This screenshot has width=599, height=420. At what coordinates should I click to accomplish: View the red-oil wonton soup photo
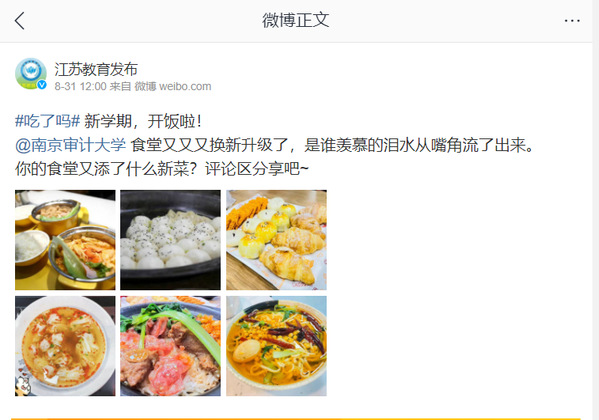[65, 346]
